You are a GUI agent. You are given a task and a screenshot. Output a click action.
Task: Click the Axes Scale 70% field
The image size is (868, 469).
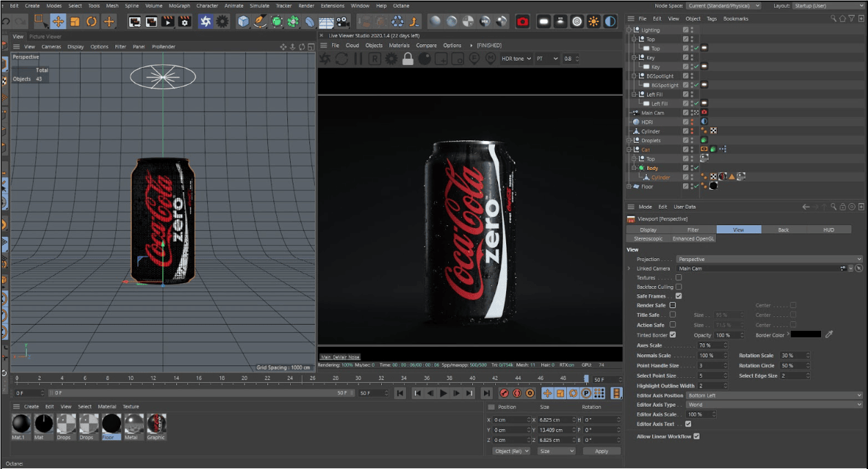pyautogui.click(x=712, y=345)
